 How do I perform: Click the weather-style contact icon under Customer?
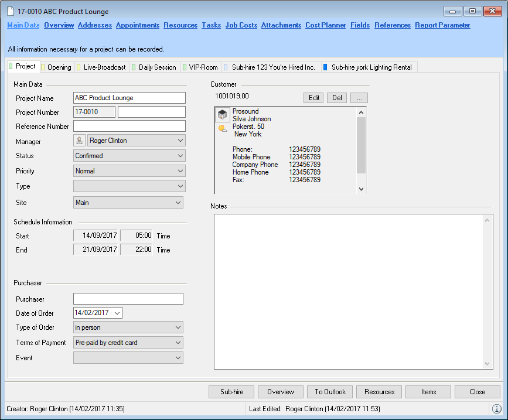[x=223, y=128]
